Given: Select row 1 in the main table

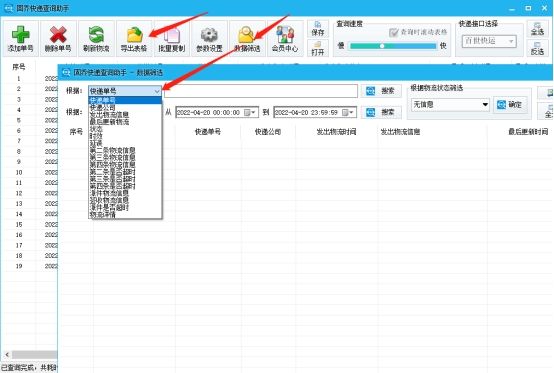Looking at the screenshot, I should tap(30, 79).
